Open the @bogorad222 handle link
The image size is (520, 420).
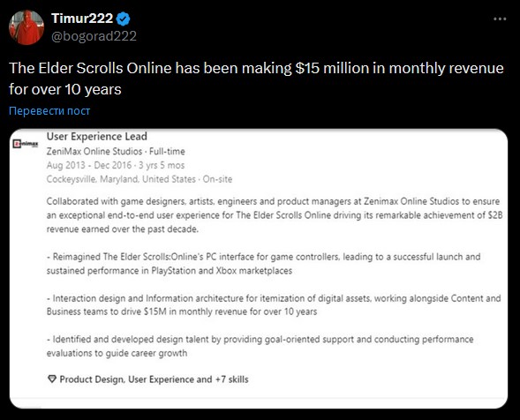pyautogui.click(x=94, y=36)
